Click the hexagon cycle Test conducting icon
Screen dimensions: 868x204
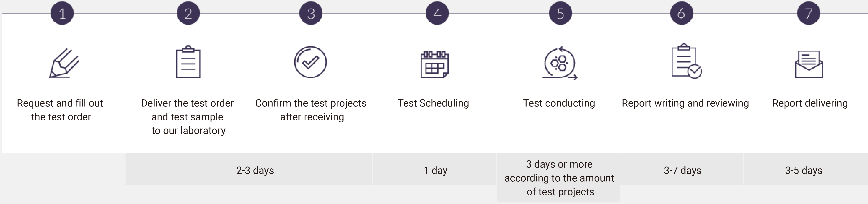point(560,63)
